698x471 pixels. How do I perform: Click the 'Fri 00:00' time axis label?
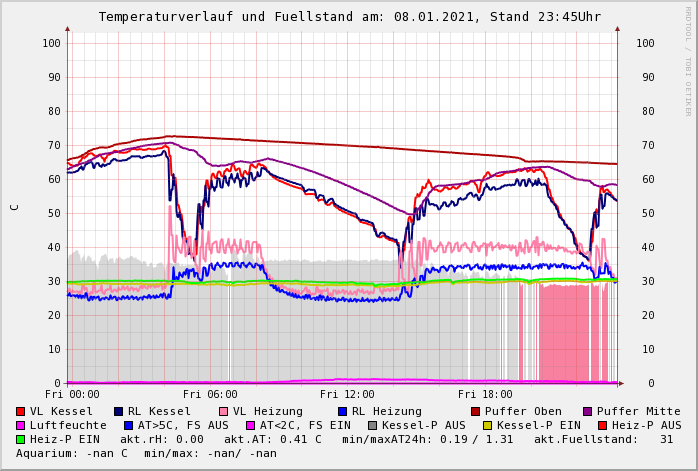click(72, 394)
